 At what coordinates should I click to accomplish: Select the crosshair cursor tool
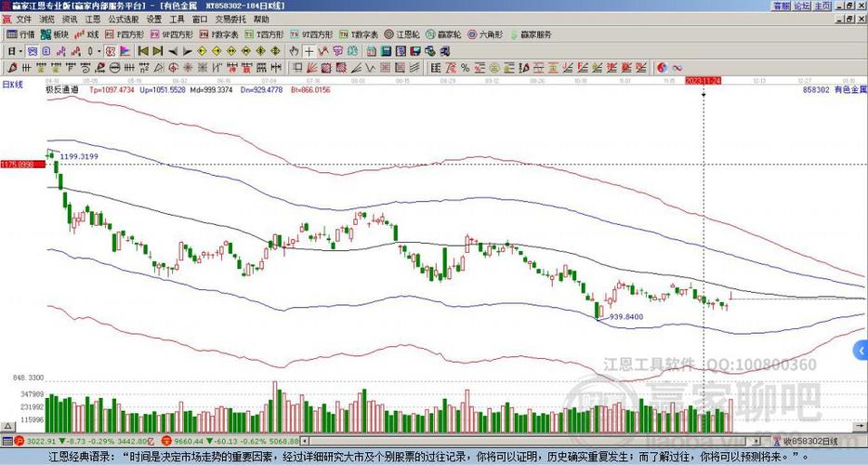point(309,51)
